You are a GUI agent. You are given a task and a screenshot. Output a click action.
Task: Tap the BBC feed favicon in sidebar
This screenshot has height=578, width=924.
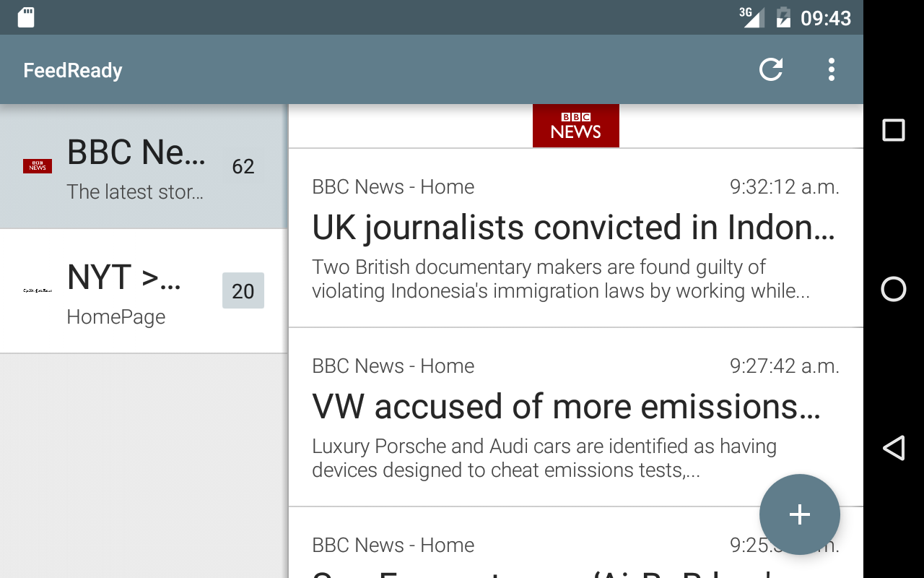pos(38,166)
